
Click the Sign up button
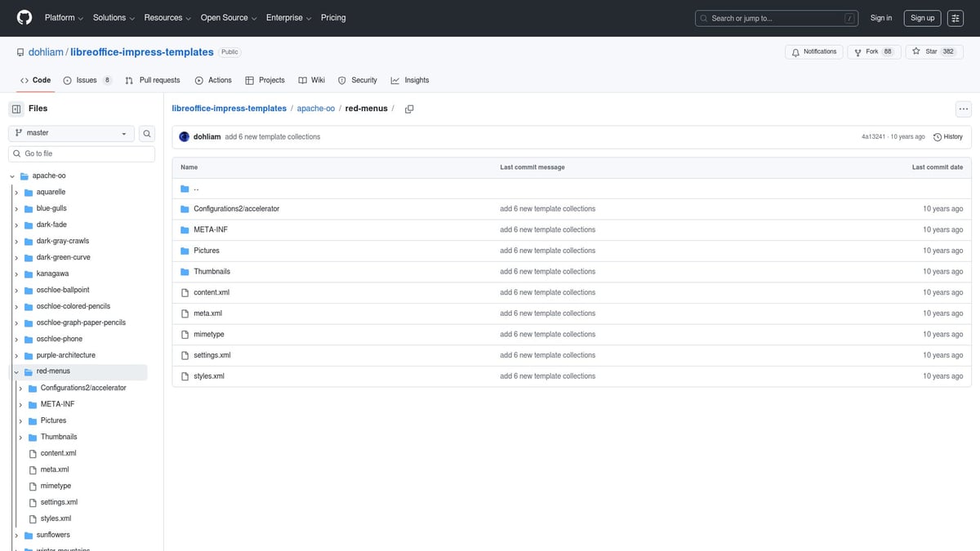[923, 18]
